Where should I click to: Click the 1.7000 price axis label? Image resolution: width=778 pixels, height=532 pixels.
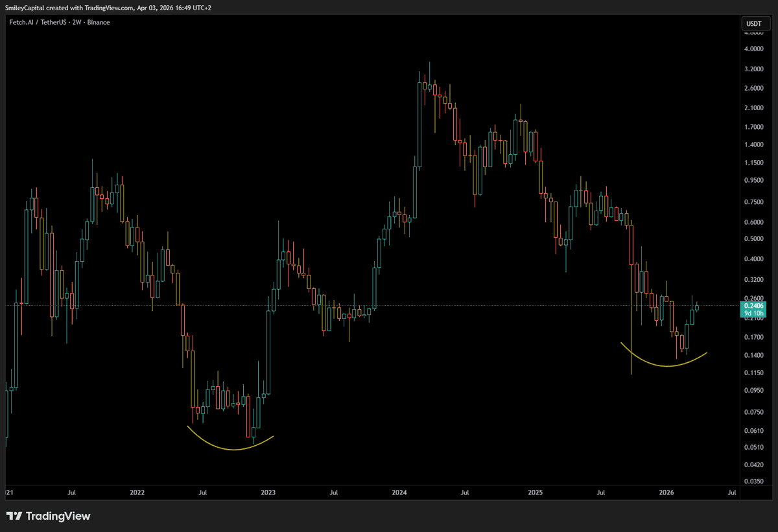(754, 127)
